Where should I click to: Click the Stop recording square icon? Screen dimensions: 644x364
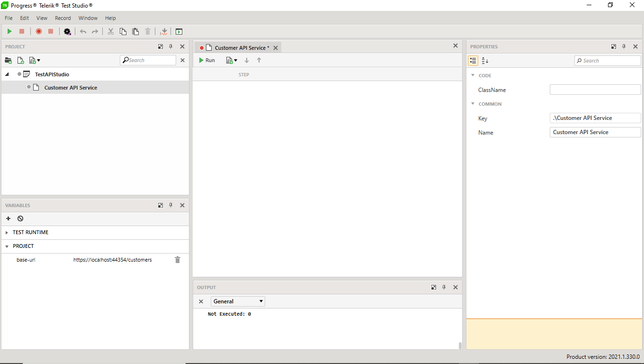(x=51, y=31)
